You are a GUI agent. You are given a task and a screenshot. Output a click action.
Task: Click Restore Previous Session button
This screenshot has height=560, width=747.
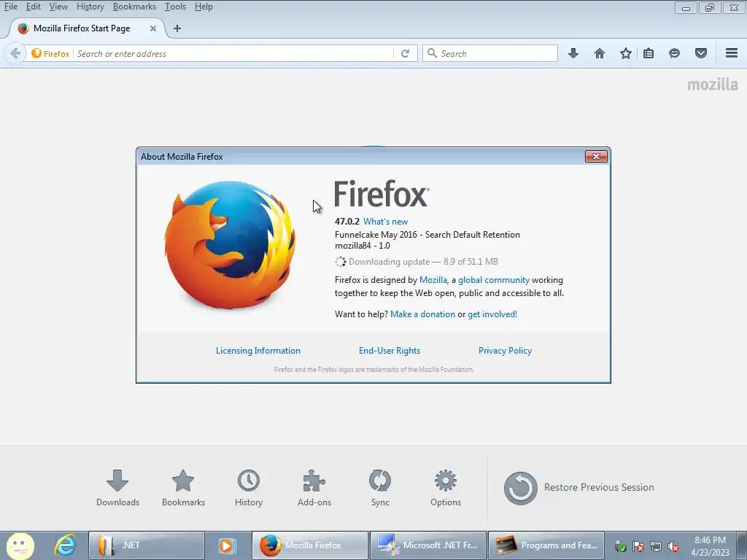pos(578,488)
